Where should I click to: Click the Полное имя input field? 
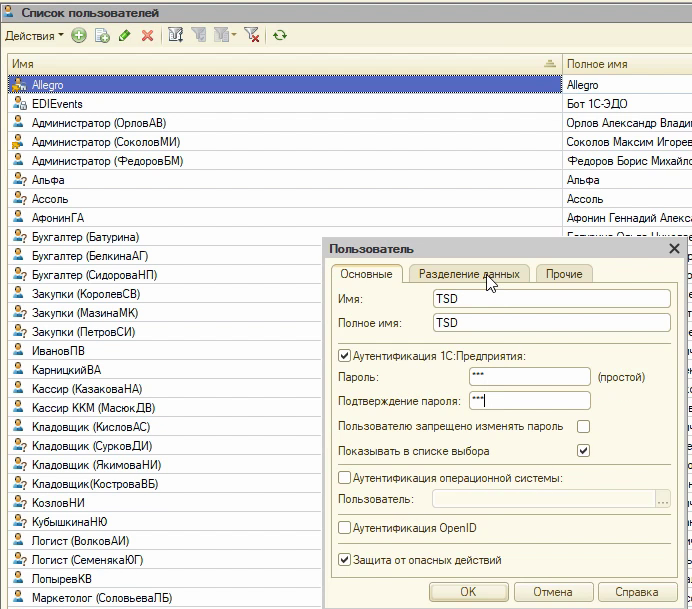click(552, 323)
